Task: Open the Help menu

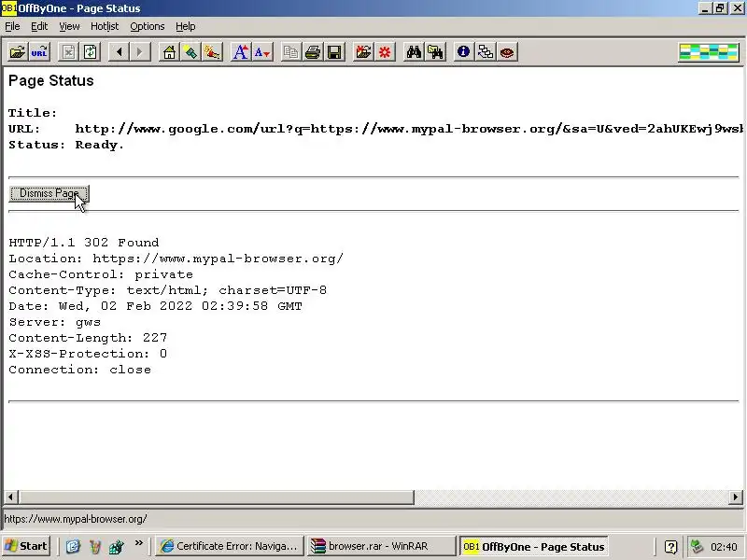Action: click(185, 27)
